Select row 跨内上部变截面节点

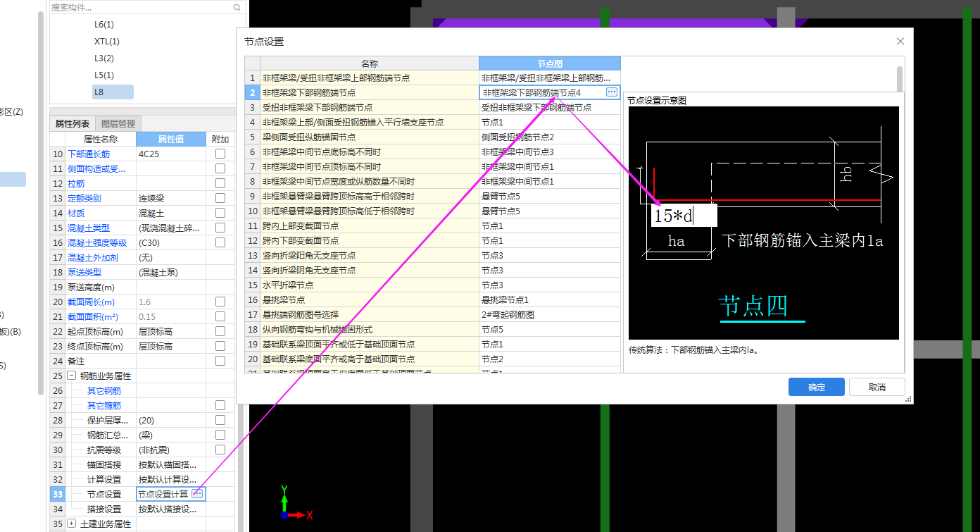point(370,225)
